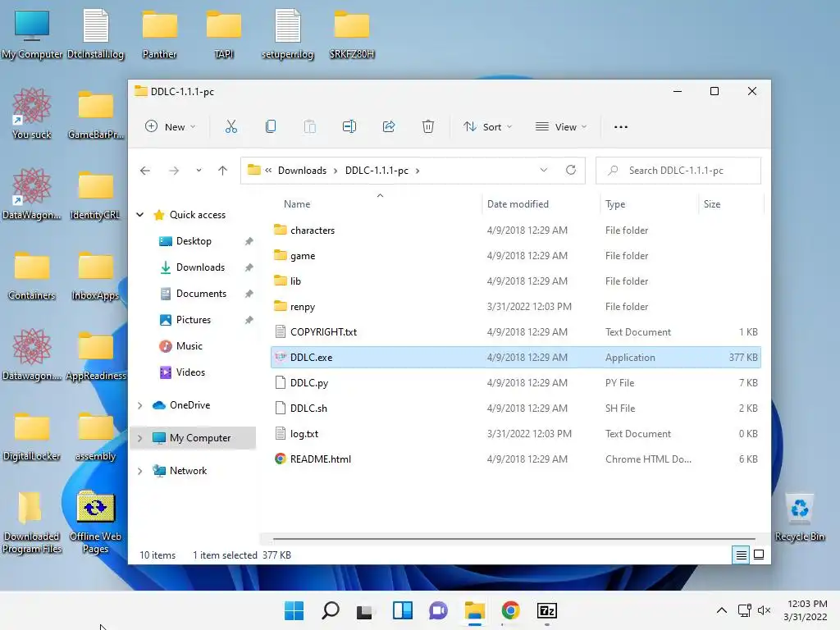The height and width of the screenshot is (630, 840).
Task: Go back with the left arrow
Action: click(144, 171)
